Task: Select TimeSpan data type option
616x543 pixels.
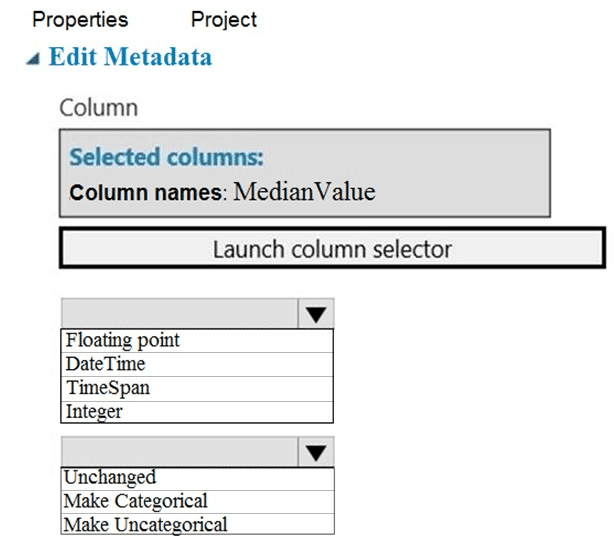Action: pos(197,388)
